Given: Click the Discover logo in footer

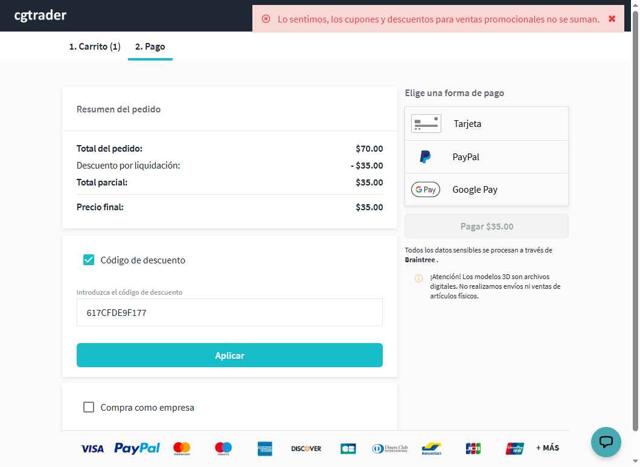Looking at the screenshot, I should pos(306,448).
